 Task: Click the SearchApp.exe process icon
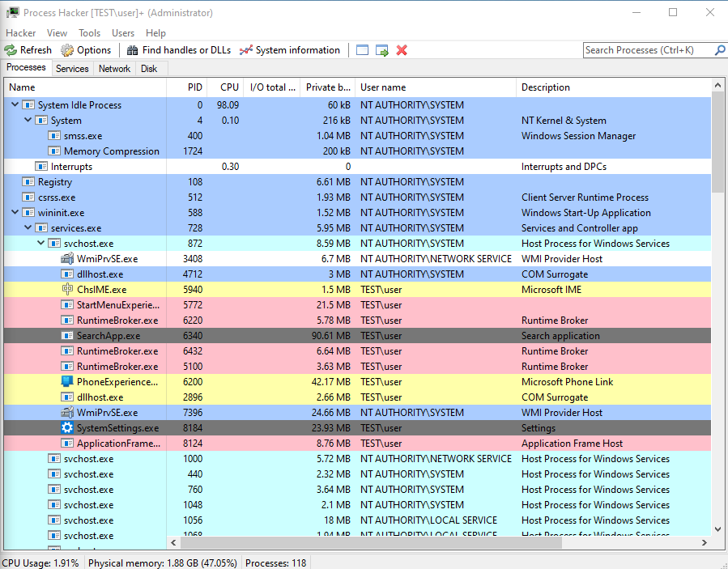pos(67,336)
